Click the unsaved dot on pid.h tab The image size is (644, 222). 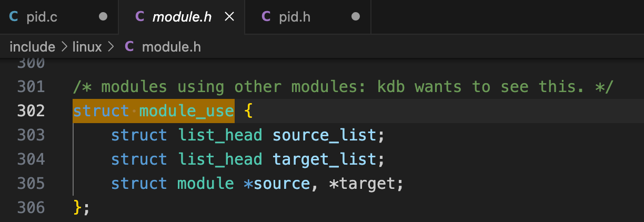coord(356,17)
